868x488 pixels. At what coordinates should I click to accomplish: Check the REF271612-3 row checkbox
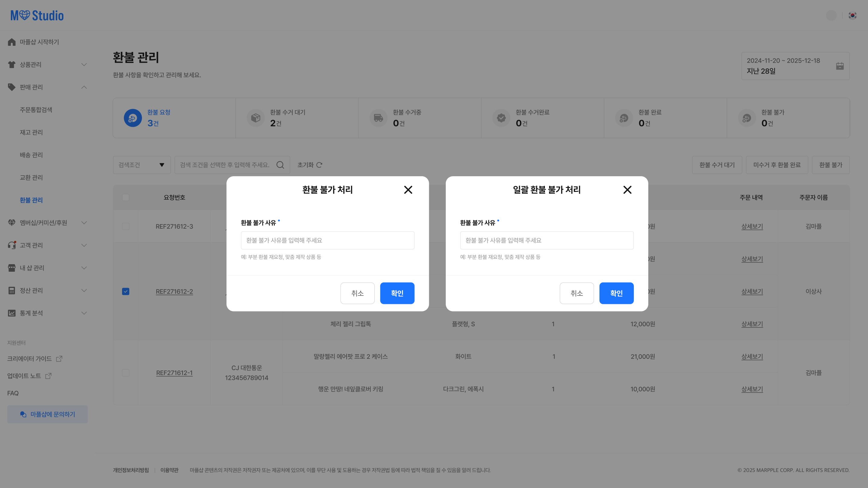[x=126, y=226]
